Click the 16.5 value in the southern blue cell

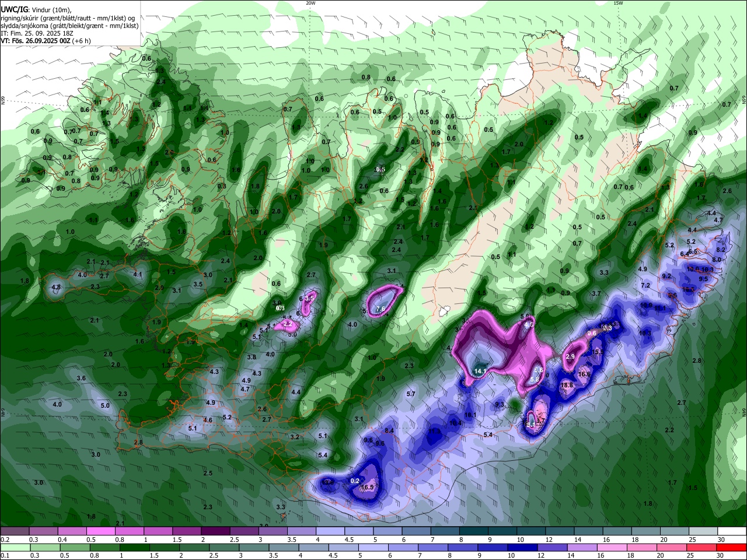pyautogui.click(x=367, y=487)
